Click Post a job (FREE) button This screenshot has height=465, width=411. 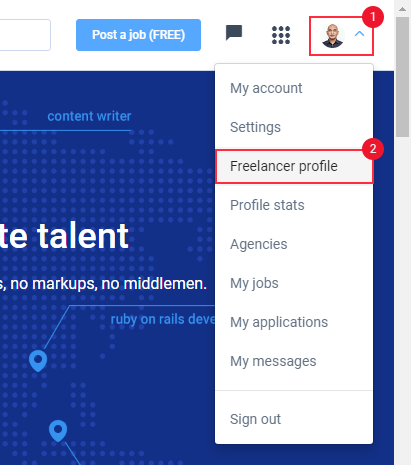point(138,35)
